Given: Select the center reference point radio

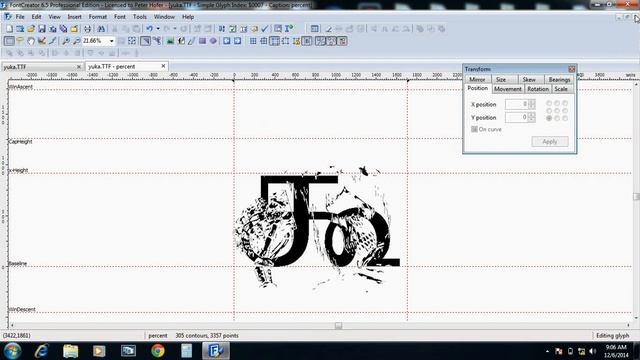Looking at the screenshot, I should point(557,111).
